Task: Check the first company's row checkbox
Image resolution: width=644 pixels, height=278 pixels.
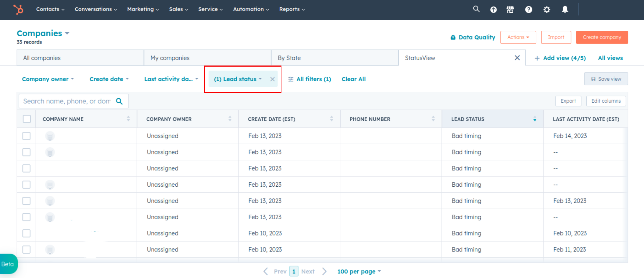Action: pos(27,136)
